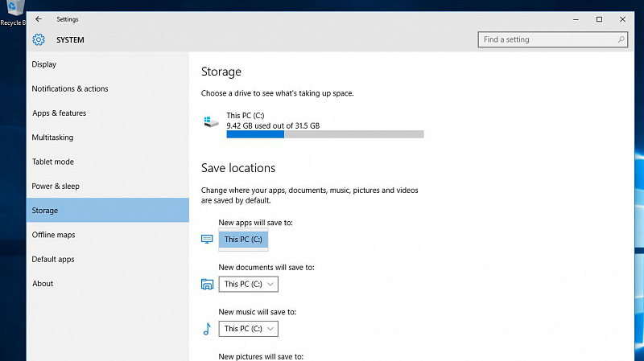Go to Default apps
The image size is (644, 361).
click(108, 259)
